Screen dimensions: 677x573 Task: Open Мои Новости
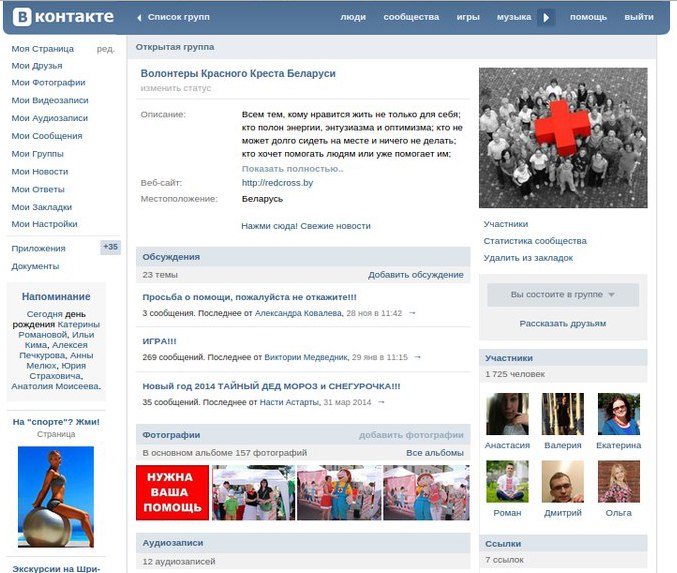[x=40, y=171]
